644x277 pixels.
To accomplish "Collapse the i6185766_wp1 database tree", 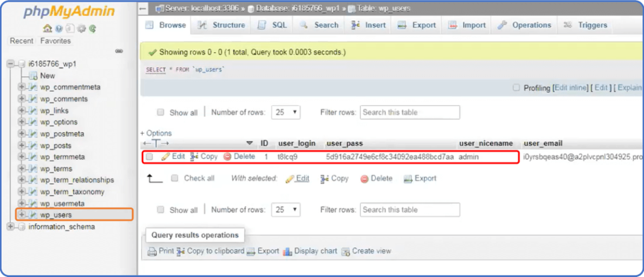I will [10, 64].
